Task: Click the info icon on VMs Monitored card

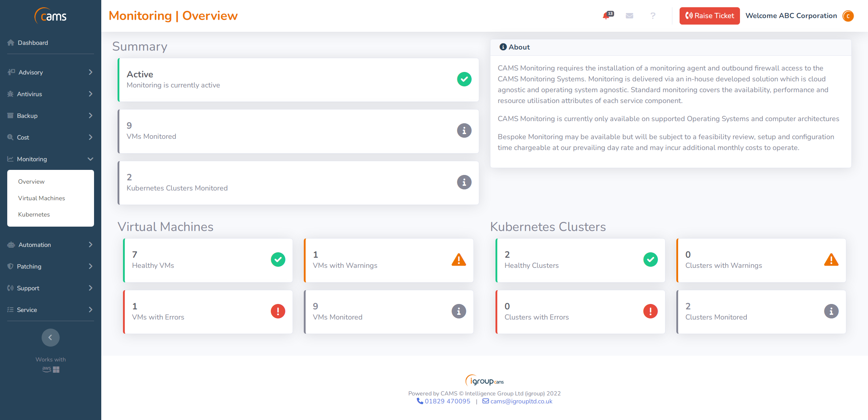Action: click(464, 131)
